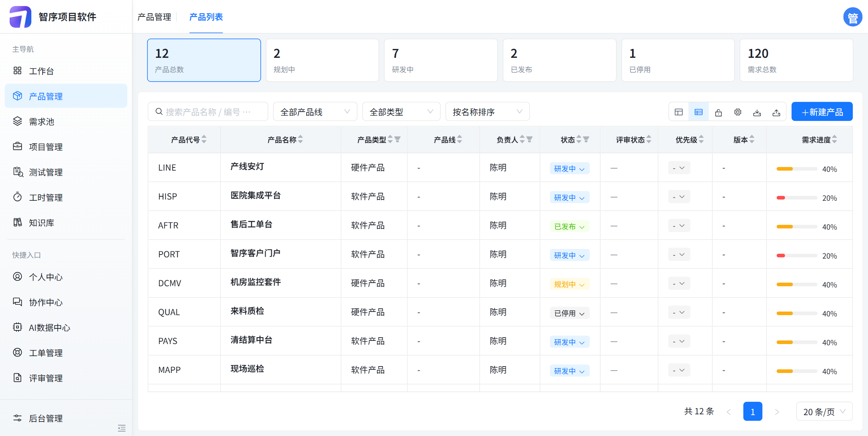Filter by 研发中 stat card
Screen dimensions: 868x436
click(441, 60)
